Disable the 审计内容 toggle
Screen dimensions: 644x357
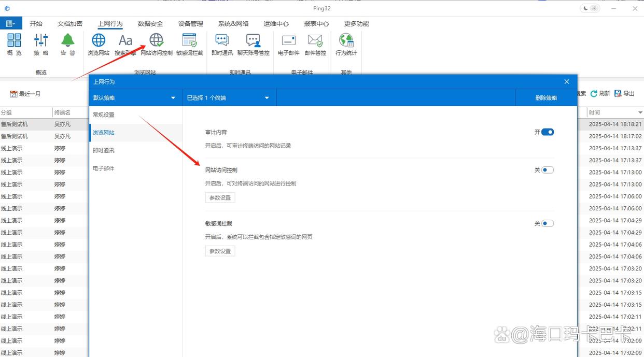pos(548,132)
